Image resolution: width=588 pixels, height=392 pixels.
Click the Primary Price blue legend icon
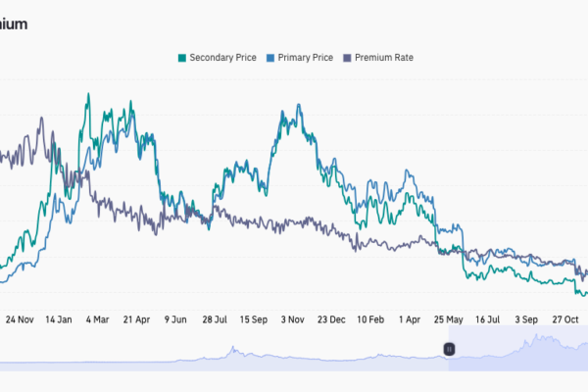270,58
